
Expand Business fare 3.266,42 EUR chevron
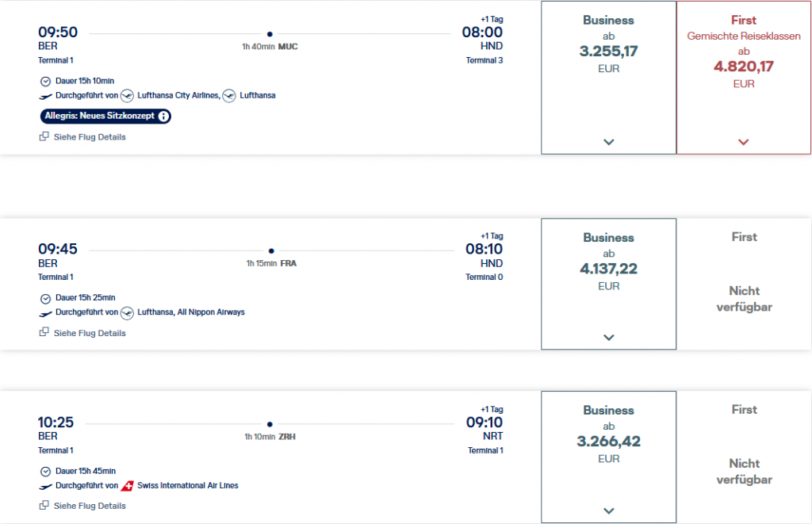(x=608, y=511)
